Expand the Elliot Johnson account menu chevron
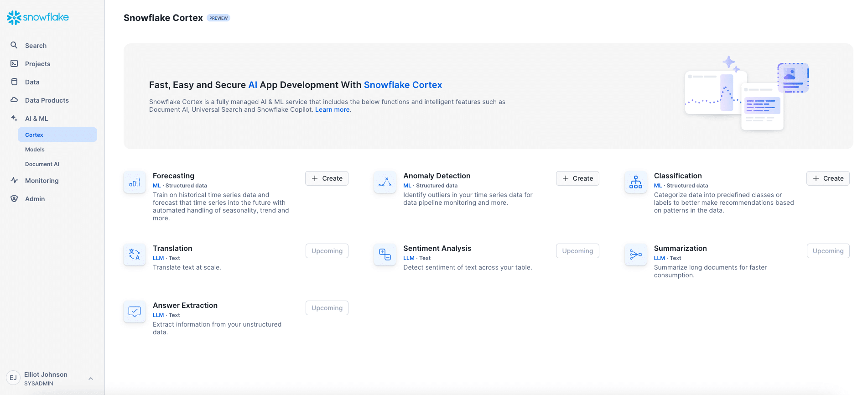Screen dimensions: 868x395 click(x=91, y=379)
